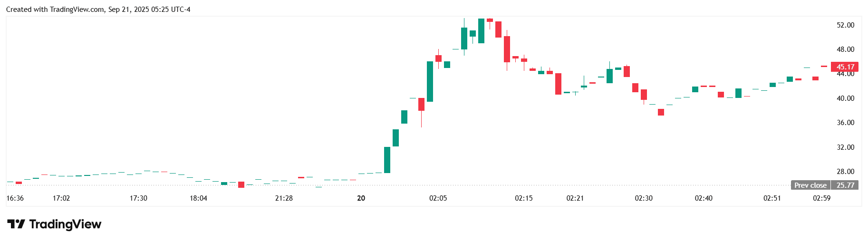
Task: Click the red 45.17 current price label
Action: [845, 67]
